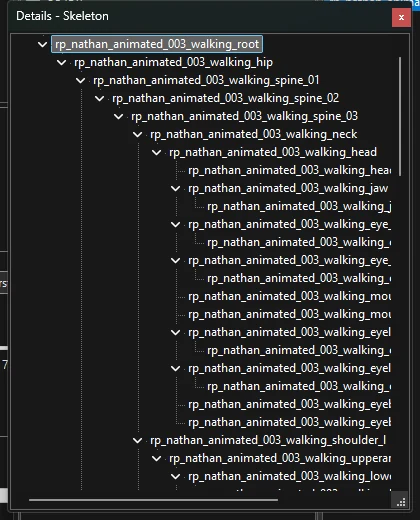Viewport: 420px width, 520px height.
Task: Select the walking_neck bone entry
Action: coord(253,134)
